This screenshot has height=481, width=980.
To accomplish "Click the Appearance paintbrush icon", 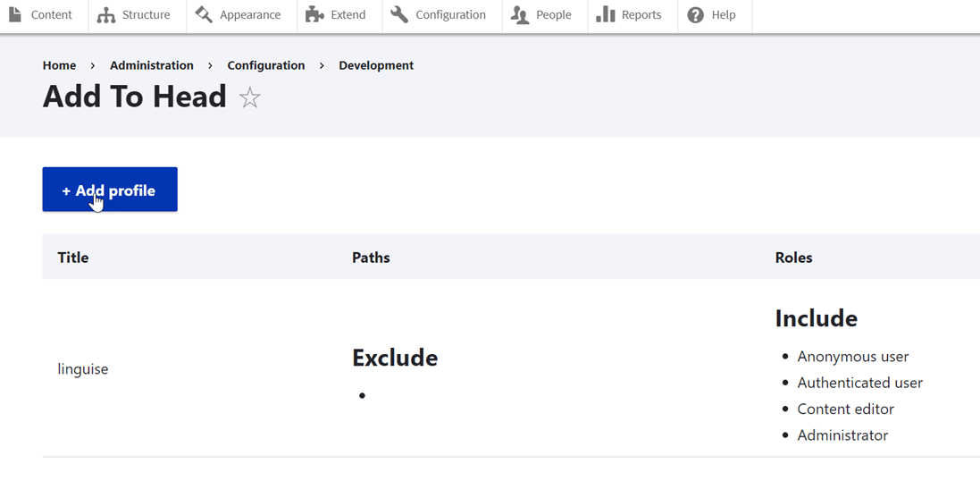I will point(204,14).
